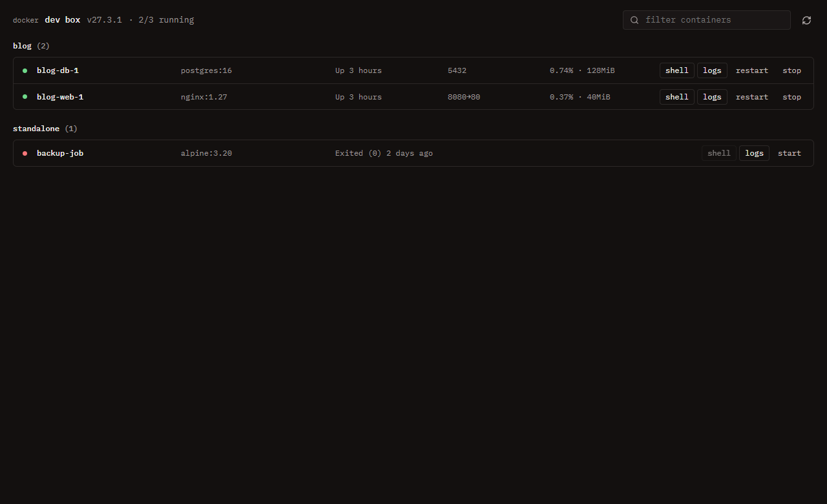Click the disabled shell button for backup-job
The image size is (827, 504).
[719, 153]
